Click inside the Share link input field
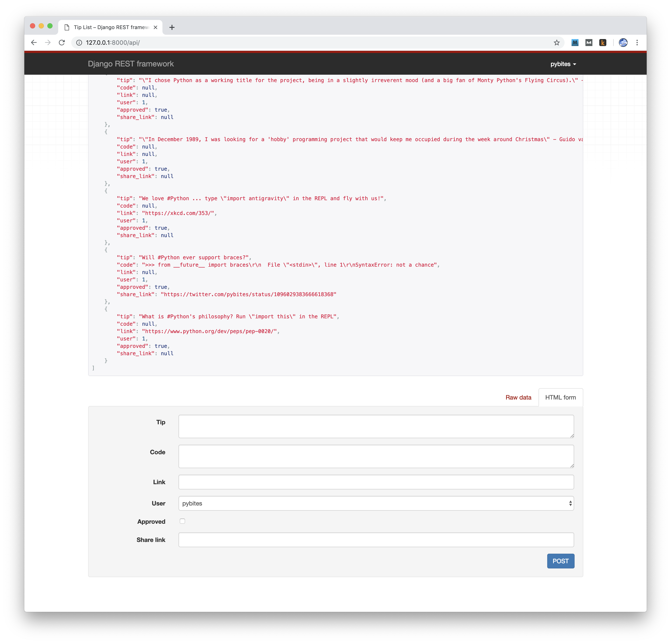Screen dimensions: 671x644 click(x=376, y=540)
